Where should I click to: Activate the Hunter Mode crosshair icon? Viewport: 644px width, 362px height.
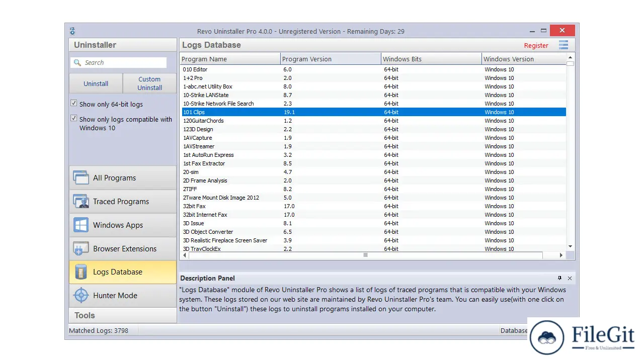(x=80, y=296)
